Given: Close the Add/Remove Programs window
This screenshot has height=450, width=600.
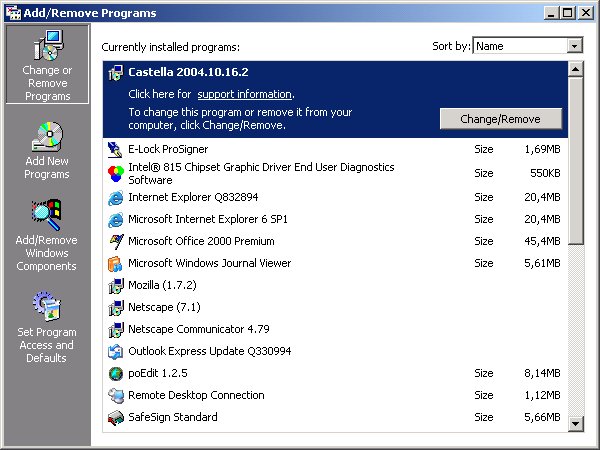Looking at the screenshot, I should tap(585, 13).
